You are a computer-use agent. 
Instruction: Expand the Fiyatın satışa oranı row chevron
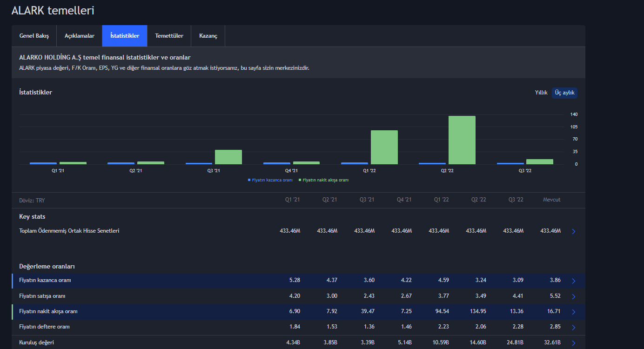(573, 296)
